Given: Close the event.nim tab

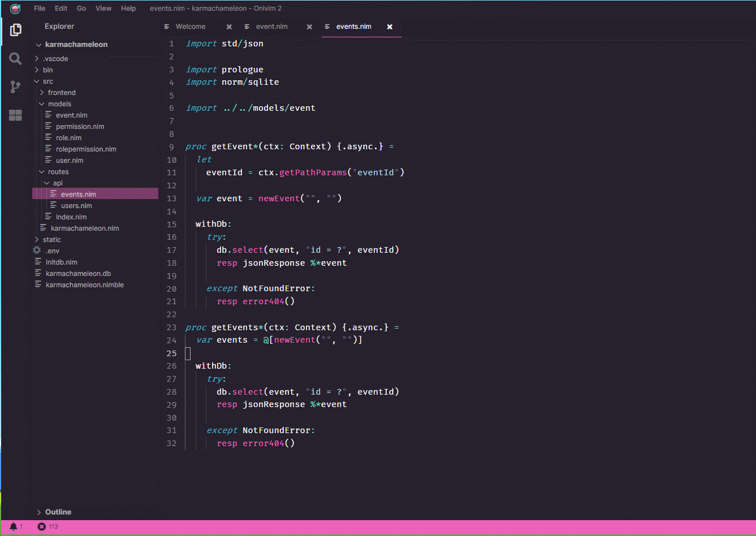Looking at the screenshot, I should click(309, 27).
